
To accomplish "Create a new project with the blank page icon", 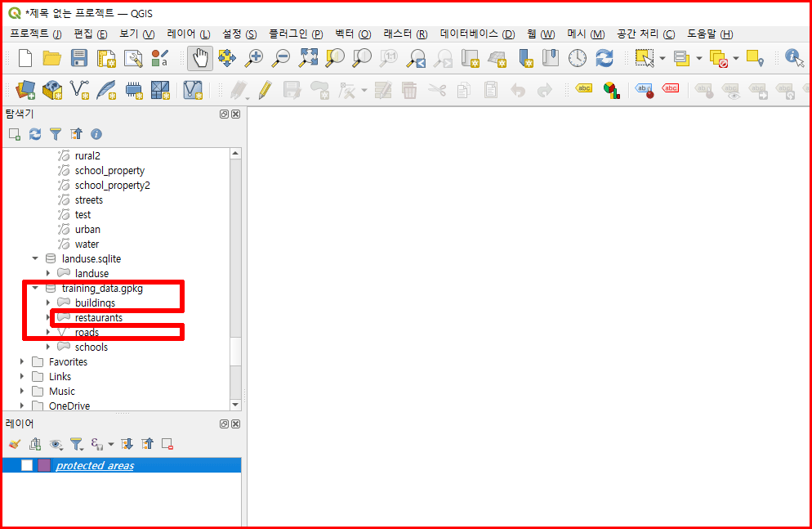I will click(25, 58).
